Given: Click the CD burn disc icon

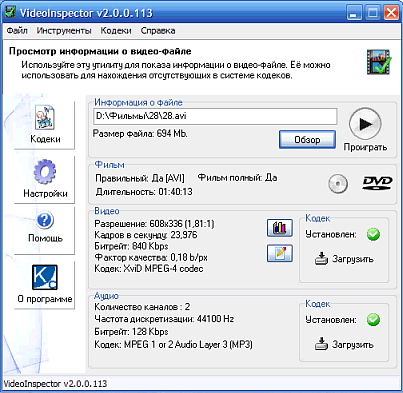Looking at the screenshot, I should 338,184.
